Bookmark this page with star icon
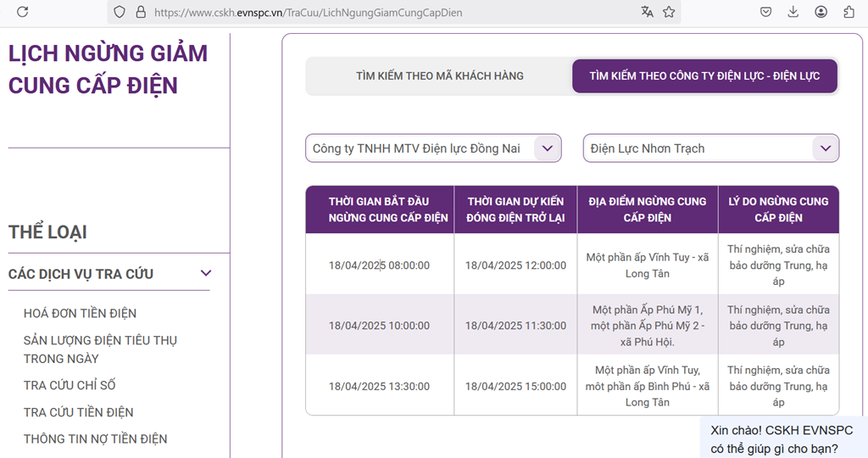This screenshot has height=458, width=868. [x=669, y=12]
